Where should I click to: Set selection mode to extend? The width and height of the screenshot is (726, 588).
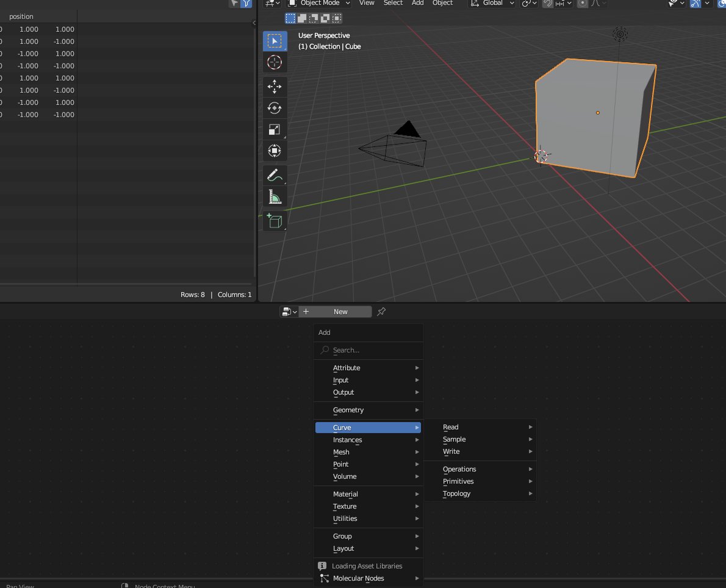tap(302, 18)
